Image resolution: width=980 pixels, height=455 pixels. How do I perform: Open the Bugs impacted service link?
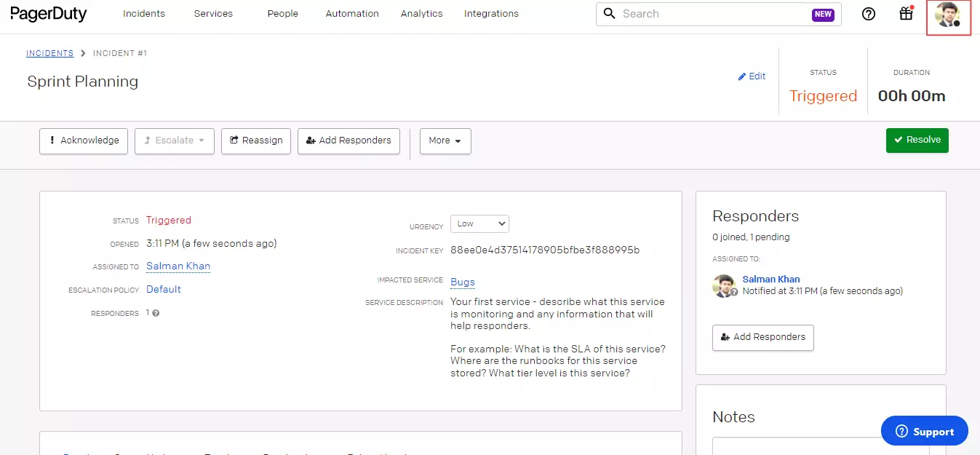[463, 282]
